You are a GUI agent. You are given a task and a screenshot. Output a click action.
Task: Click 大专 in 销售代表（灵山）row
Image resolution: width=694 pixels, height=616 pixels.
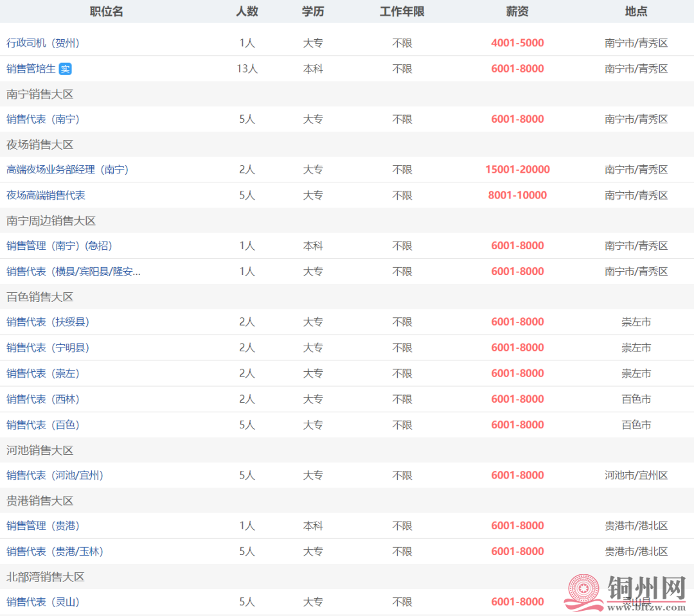pos(313,601)
